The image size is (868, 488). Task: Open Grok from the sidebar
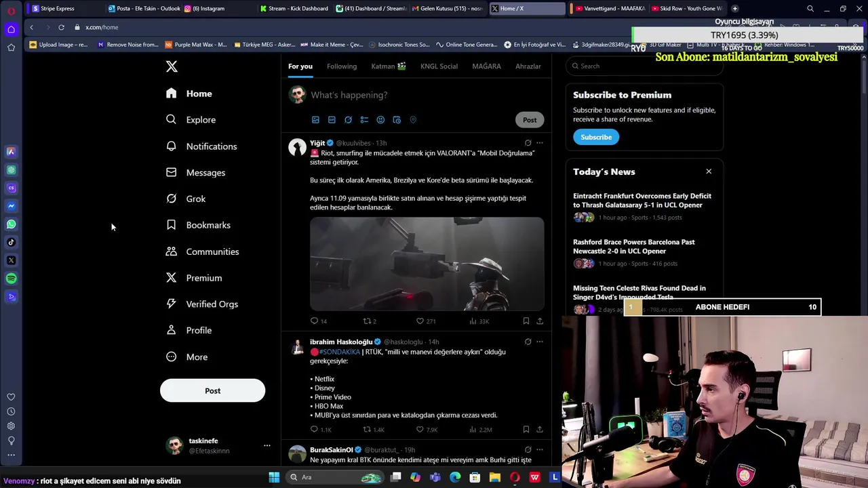click(x=186, y=199)
